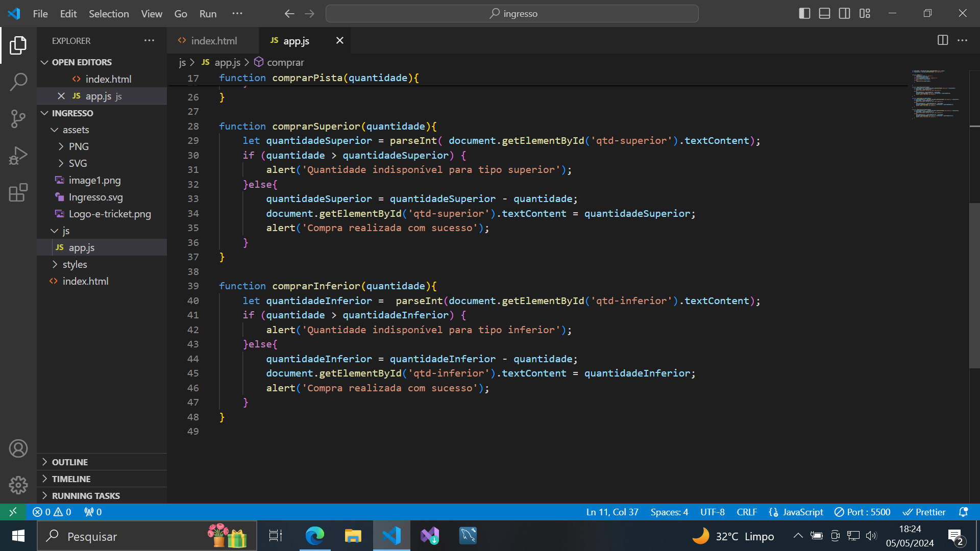Open Task View from the taskbar
Image resolution: width=980 pixels, height=551 pixels.
(x=276, y=536)
